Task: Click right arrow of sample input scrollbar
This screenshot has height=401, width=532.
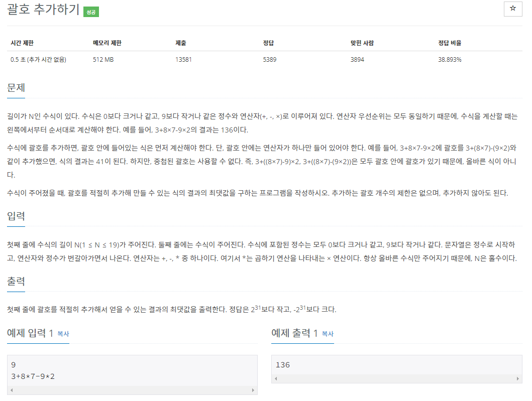Action: tap(253, 390)
